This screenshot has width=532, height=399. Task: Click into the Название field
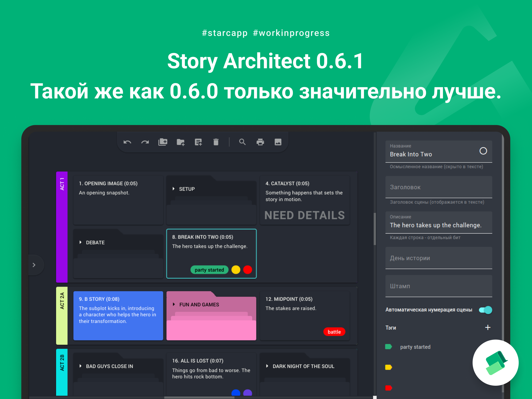pyautogui.click(x=439, y=152)
